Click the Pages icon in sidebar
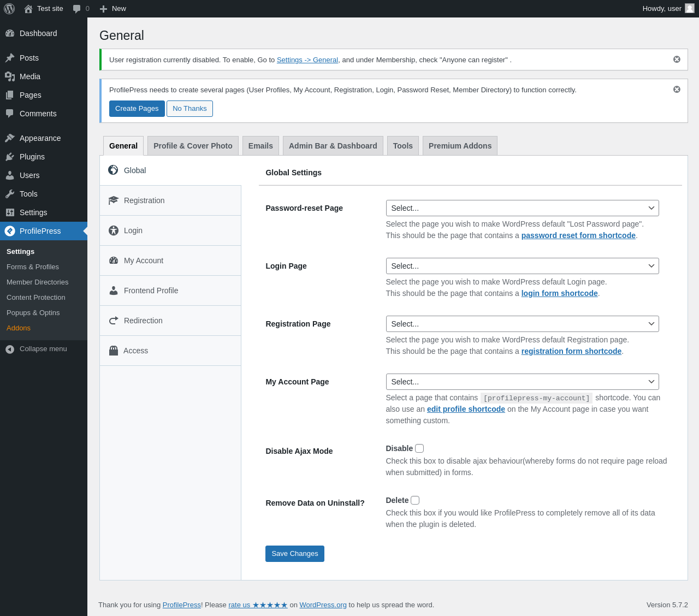The width and height of the screenshot is (699, 616). pos(10,95)
